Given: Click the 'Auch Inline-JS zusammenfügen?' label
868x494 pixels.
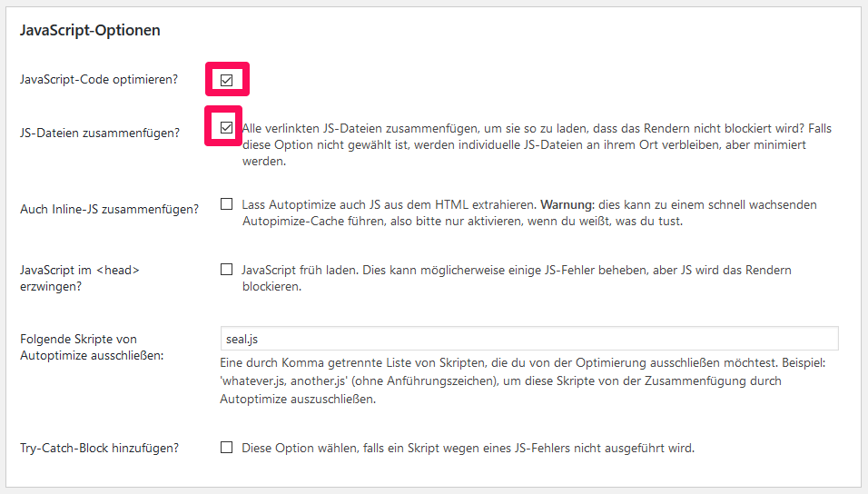Looking at the screenshot, I should (109, 209).
